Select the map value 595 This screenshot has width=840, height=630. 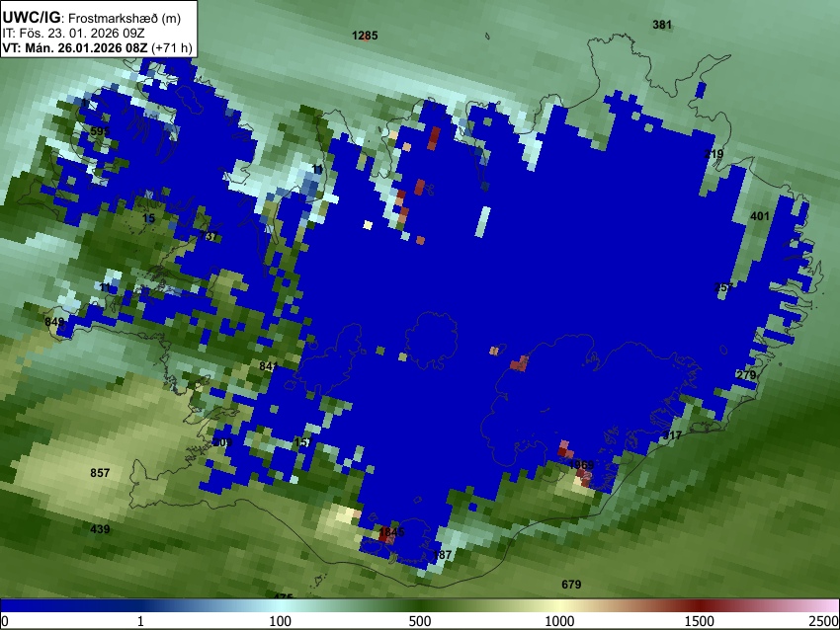(x=100, y=131)
